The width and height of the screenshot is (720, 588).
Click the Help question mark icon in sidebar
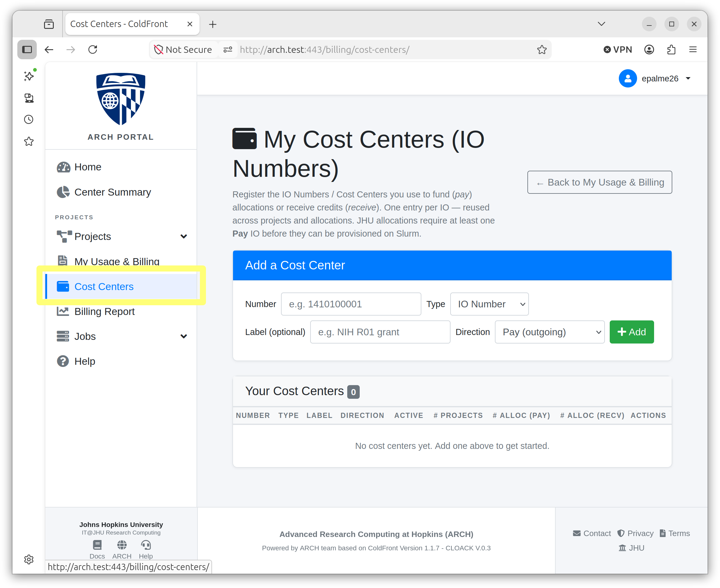pyautogui.click(x=63, y=361)
